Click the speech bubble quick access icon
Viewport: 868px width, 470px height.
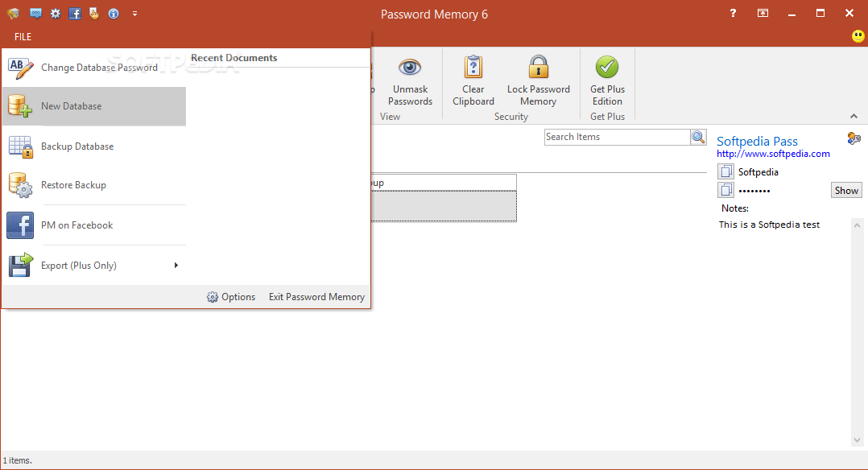point(35,14)
